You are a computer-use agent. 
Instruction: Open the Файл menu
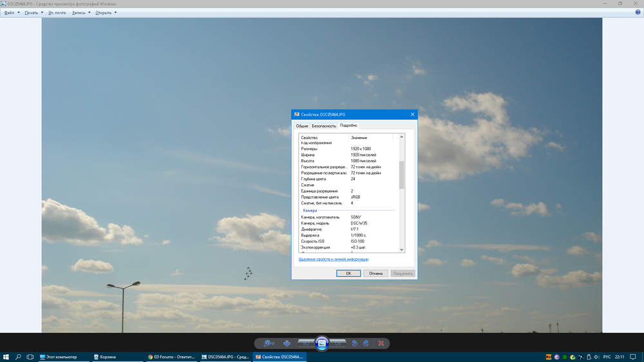(12, 13)
